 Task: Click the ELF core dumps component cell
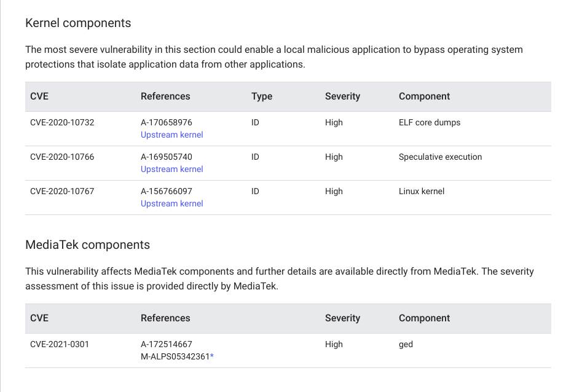click(430, 122)
